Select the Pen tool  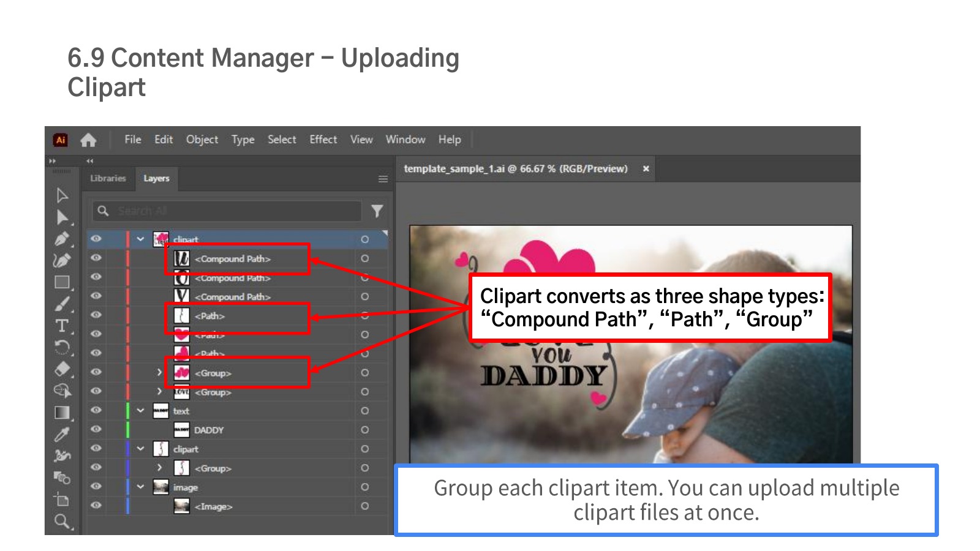[x=62, y=239]
